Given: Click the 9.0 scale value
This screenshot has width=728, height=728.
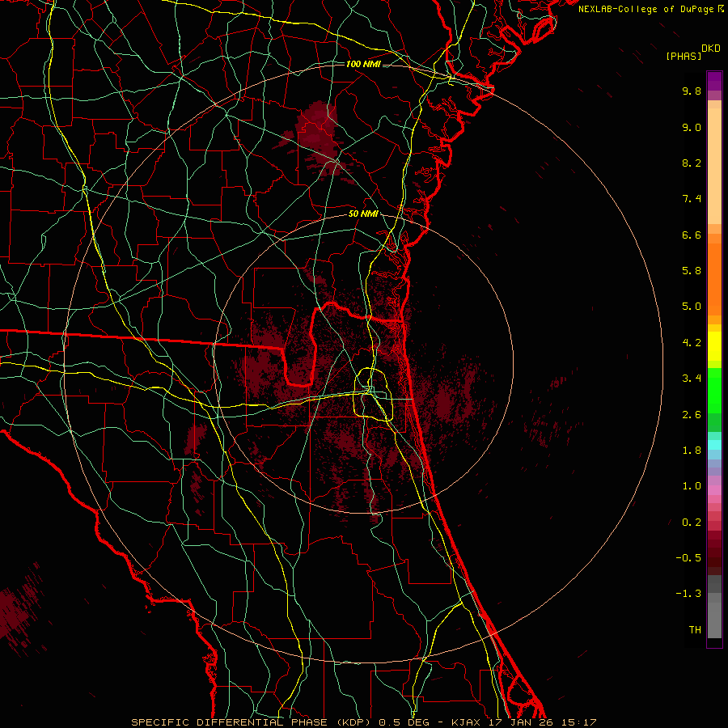Looking at the screenshot, I should point(692,127).
